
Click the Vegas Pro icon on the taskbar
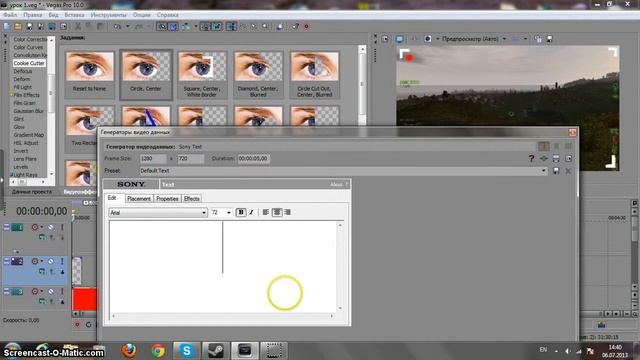pos(245,350)
